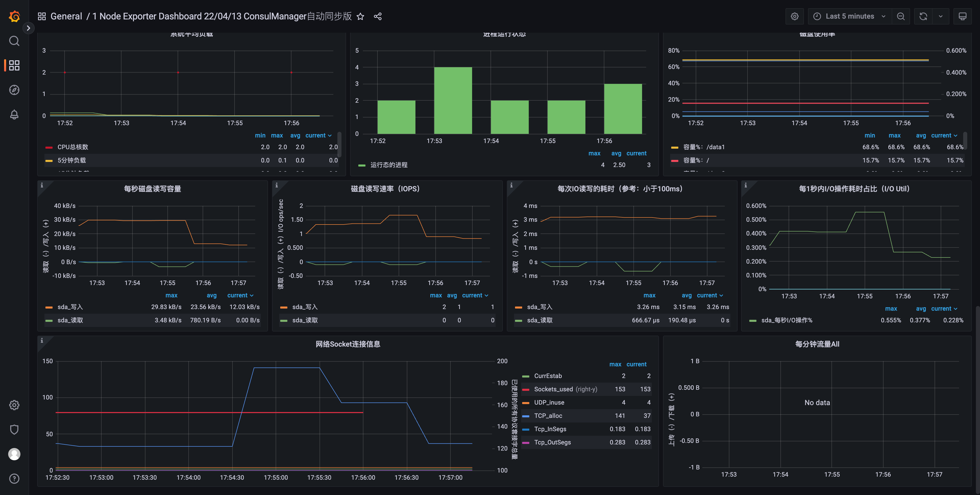Change color of Sockets_used red swatch
The width and height of the screenshot is (980, 495).
click(x=526, y=390)
